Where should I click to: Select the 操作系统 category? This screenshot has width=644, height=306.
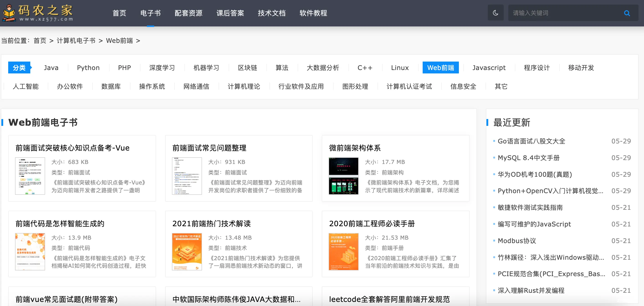click(152, 86)
